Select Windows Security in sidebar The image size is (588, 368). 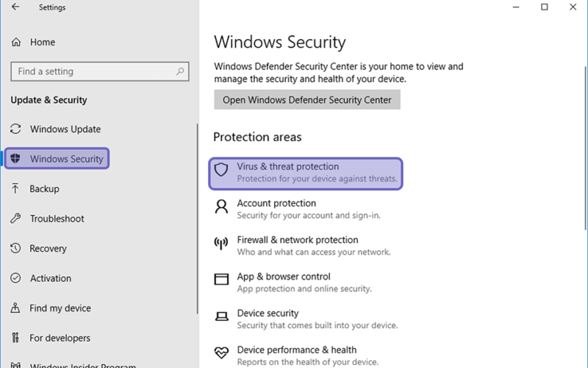click(x=57, y=158)
